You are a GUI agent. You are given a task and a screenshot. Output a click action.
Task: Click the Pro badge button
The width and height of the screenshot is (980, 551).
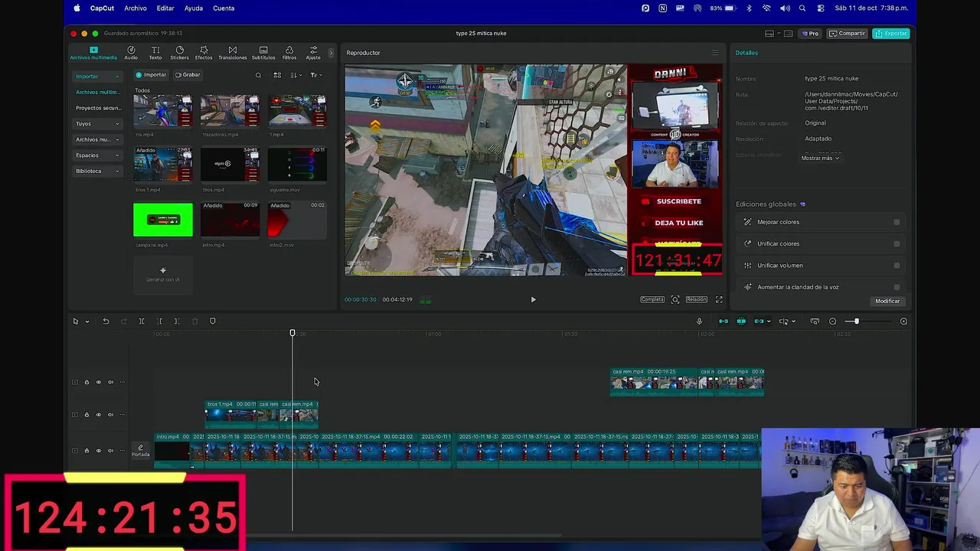click(x=811, y=34)
